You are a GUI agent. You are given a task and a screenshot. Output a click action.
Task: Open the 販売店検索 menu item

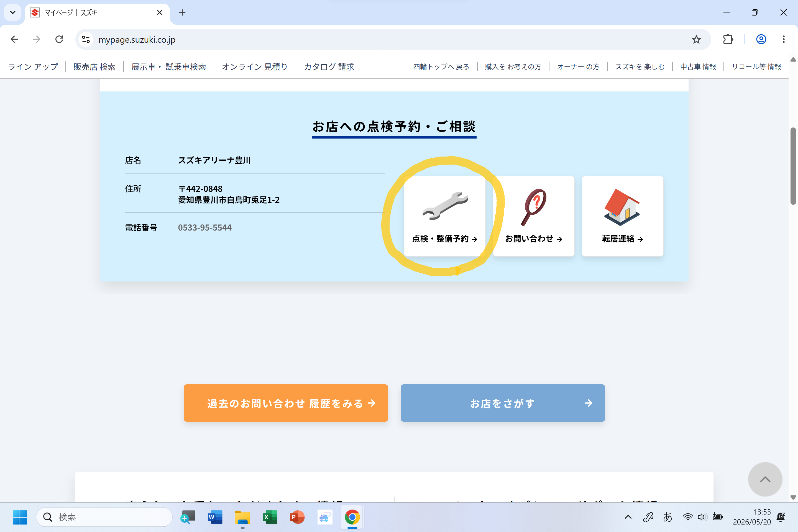(95, 66)
